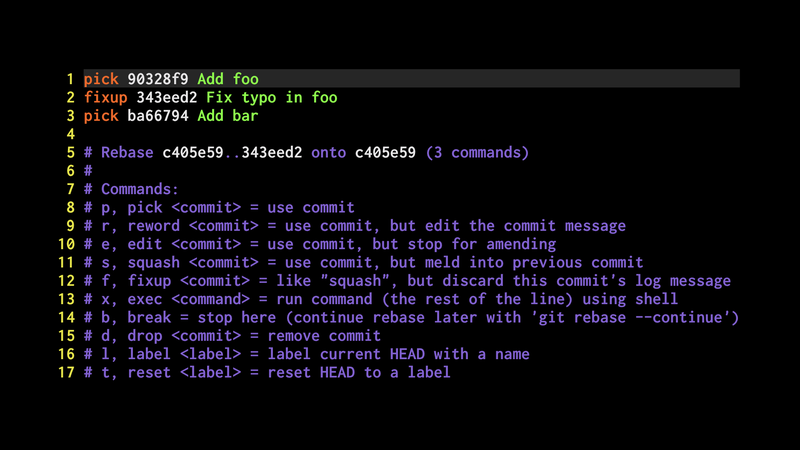Click the "(3 commands)" text on line 5
The height and width of the screenshot is (450, 800).
coord(477,153)
